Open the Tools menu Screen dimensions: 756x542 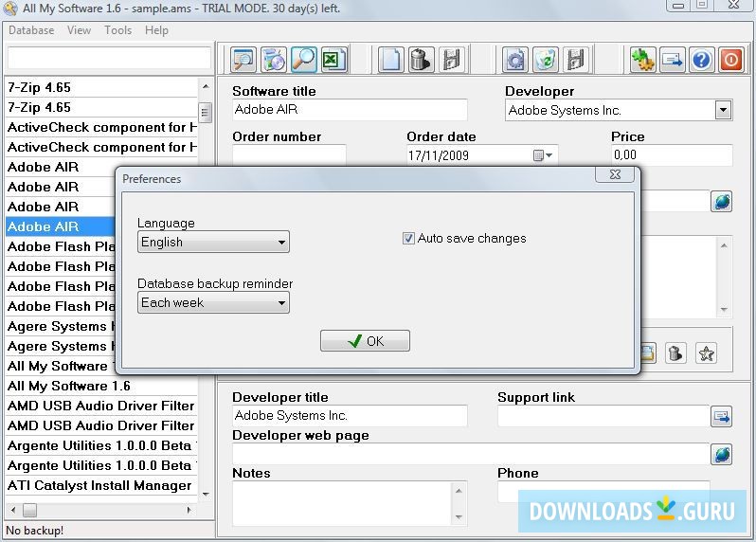coord(118,30)
